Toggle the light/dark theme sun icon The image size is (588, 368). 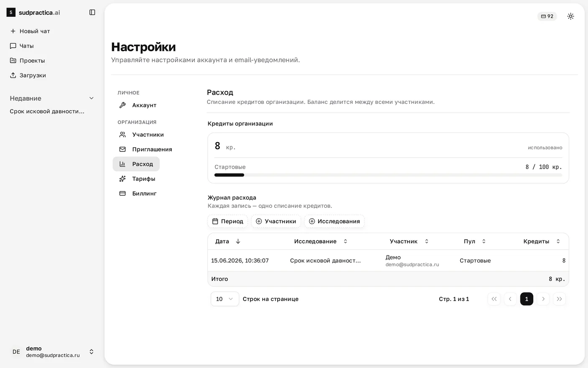coord(570,16)
